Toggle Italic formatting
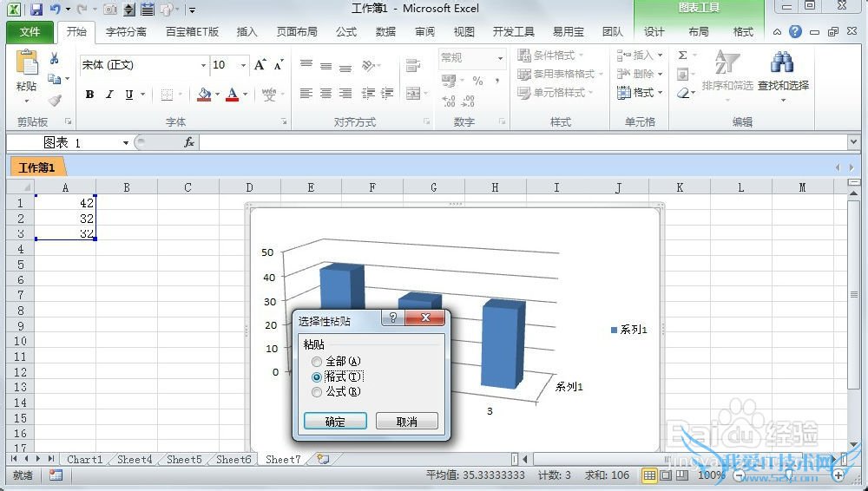 coord(109,95)
